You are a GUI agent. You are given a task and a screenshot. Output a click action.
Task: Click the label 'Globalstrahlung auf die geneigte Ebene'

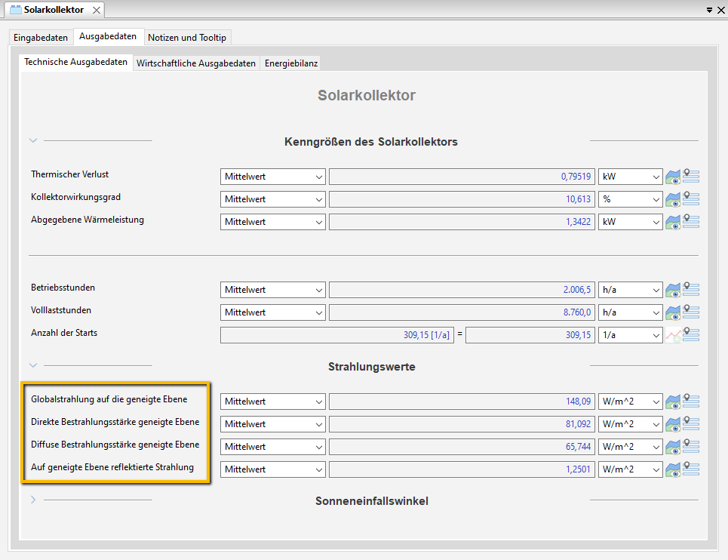pos(109,399)
